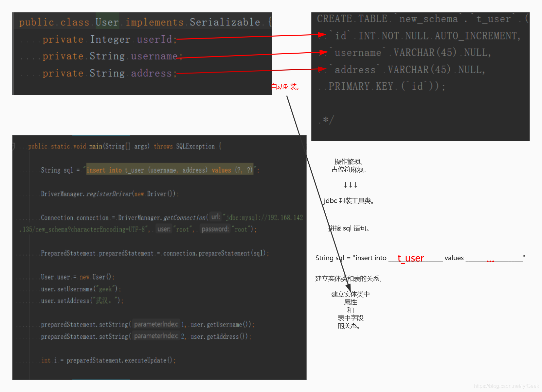Viewport: 542px width, 392px height.
Task: Click the 'User user = new User();' line
Action: coord(78,277)
